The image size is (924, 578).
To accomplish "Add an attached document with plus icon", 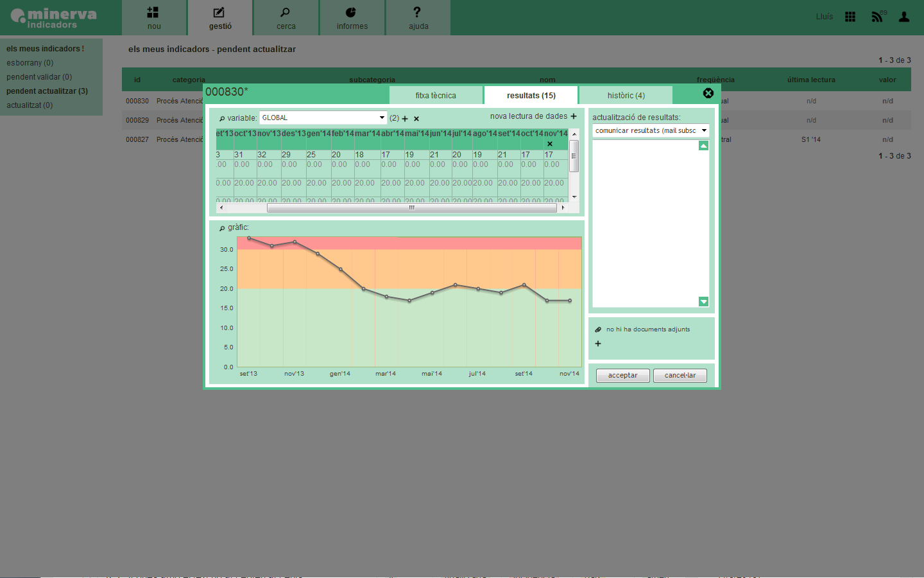I will [x=598, y=344].
